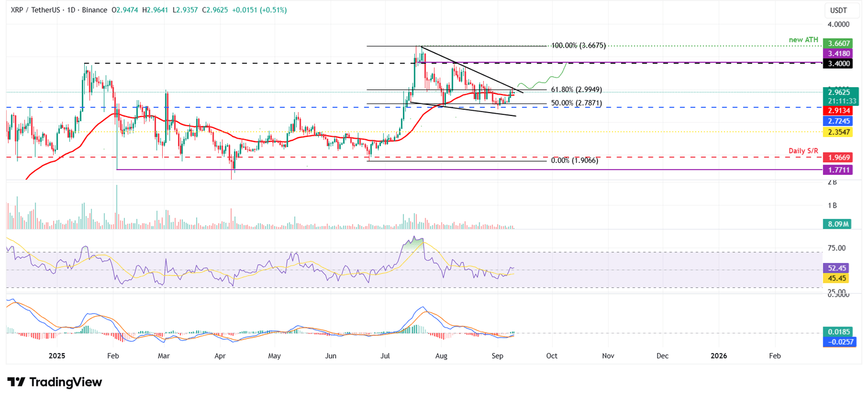Select the RSI value 52.45 label
868x400 pixels.
[x=837, y=266]
